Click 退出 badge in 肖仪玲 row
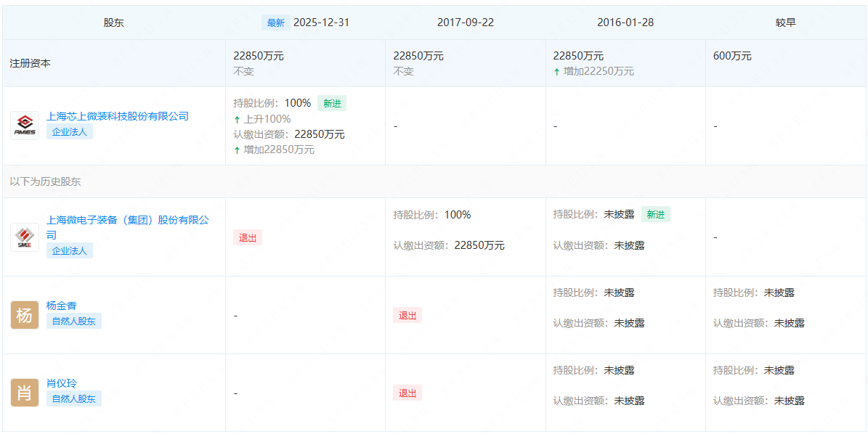Viewport: 868px width, 434px height. point(407,393)
